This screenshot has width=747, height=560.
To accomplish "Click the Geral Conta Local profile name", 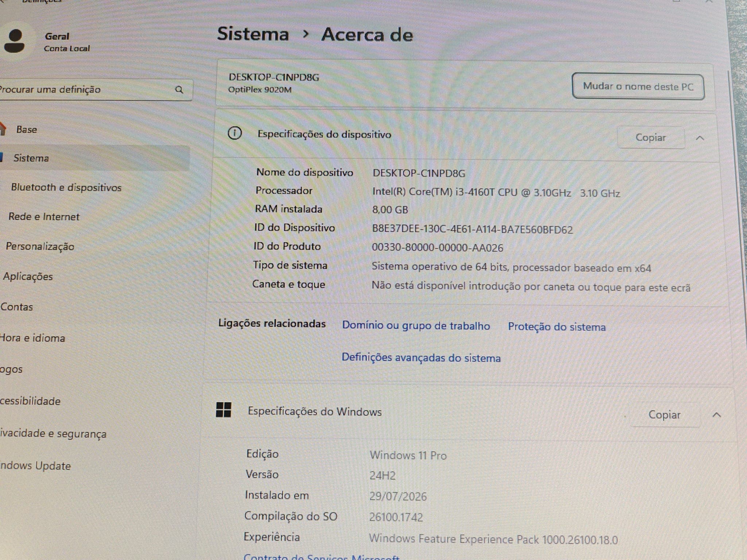I will click(67, 42).
